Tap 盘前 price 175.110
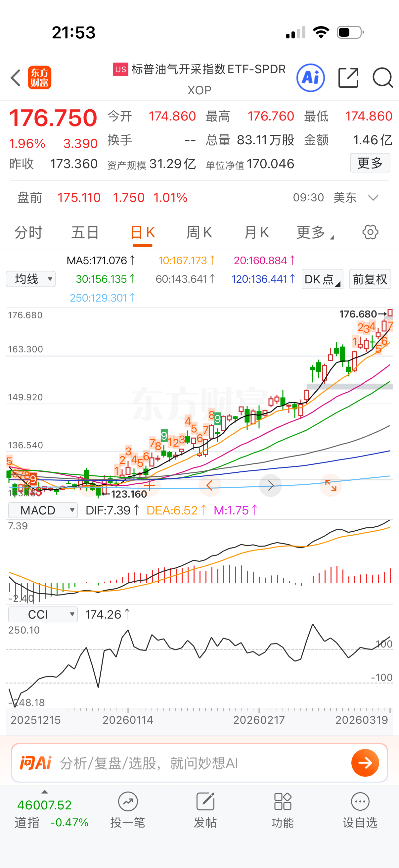Viewport: 399px width, 868px height. click(79, 198)
